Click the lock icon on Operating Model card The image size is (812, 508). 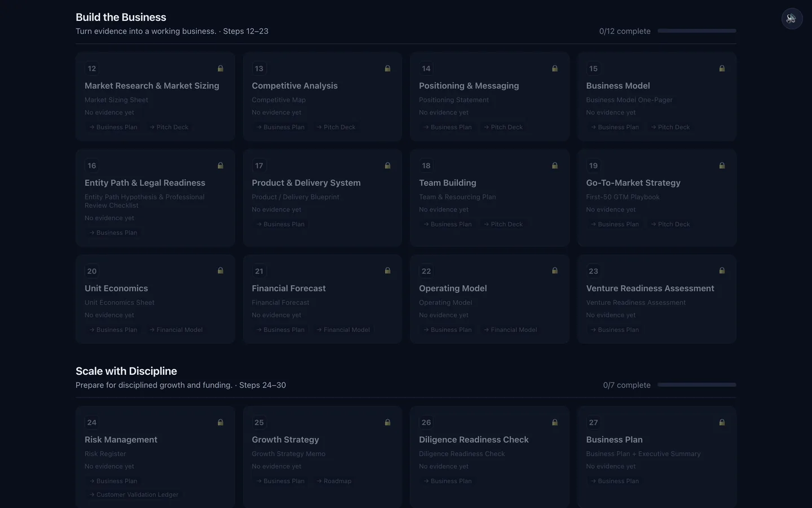click(555, 270)
